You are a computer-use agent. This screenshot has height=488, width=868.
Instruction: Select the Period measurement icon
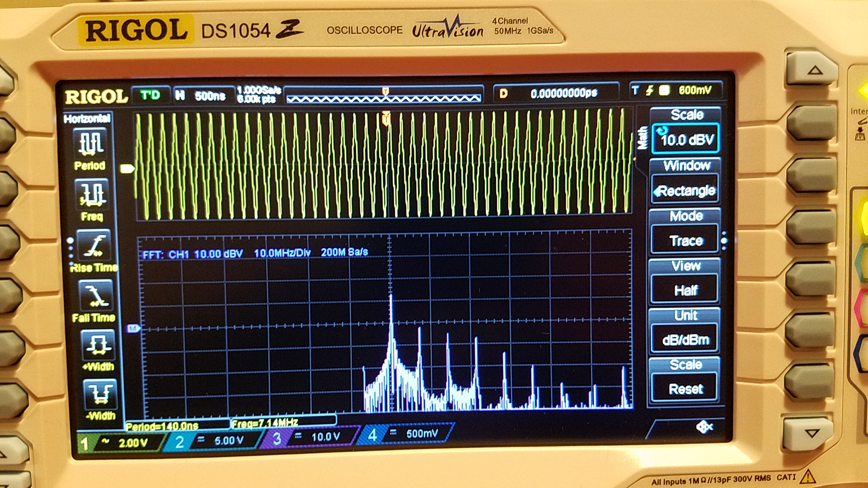pyautogui.click(x=91, y=144)
